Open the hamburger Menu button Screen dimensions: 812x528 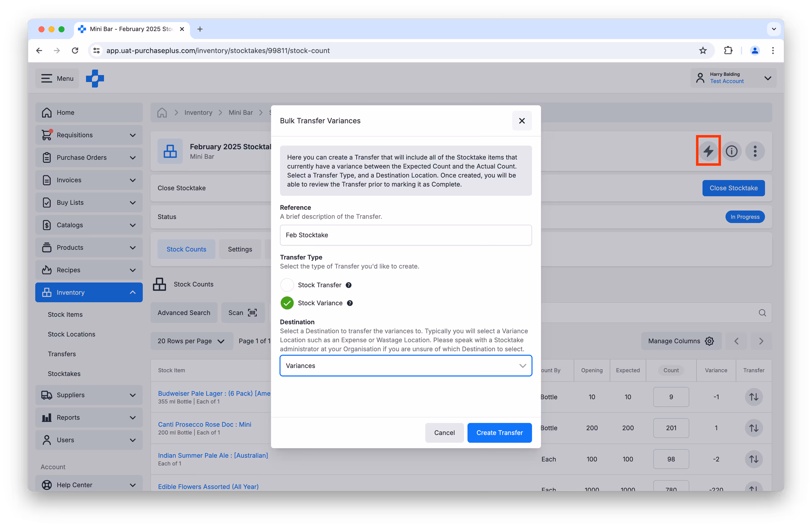tap(57, 78)
